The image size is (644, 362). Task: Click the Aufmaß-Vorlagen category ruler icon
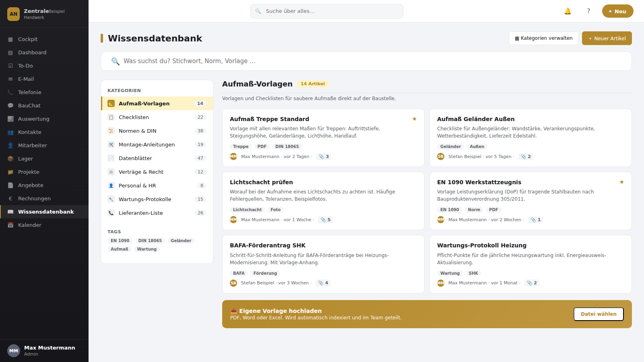tap(111, 103)
